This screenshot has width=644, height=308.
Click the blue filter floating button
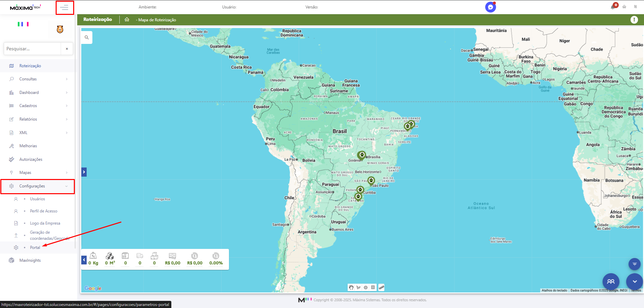635,264
